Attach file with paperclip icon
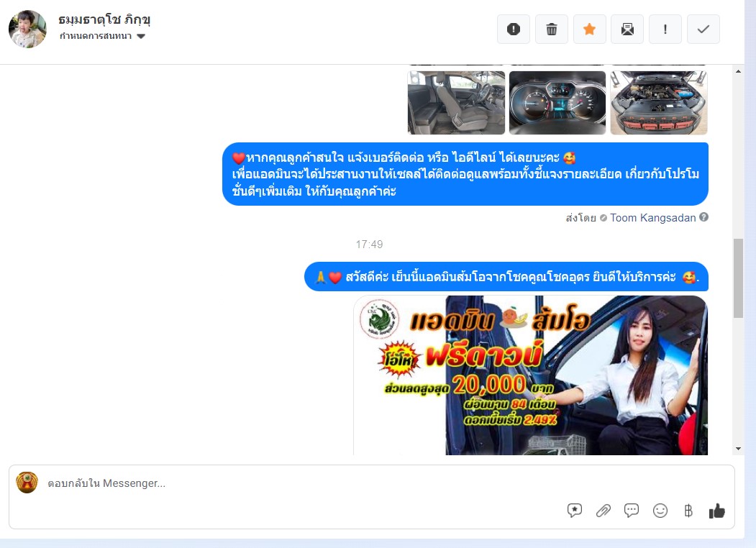Image resolution: width=756 pixels, height=548 pixels. coord(604,511)
